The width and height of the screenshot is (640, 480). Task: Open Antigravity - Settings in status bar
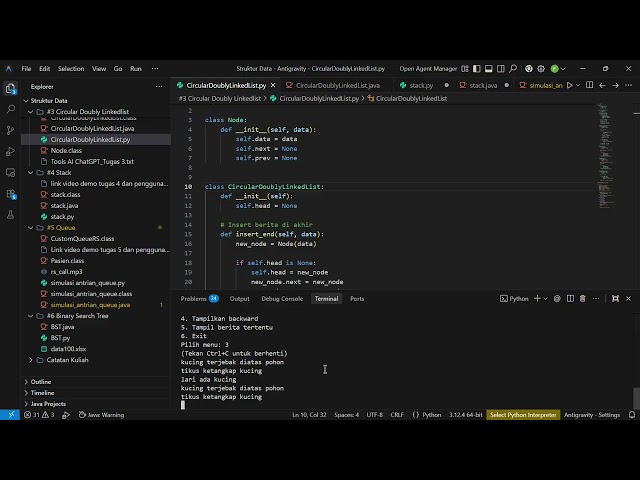click(x=592, y=415)
